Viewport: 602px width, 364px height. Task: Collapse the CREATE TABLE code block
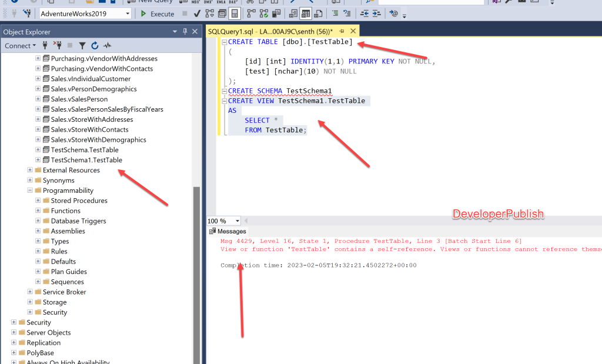point(224,42)
